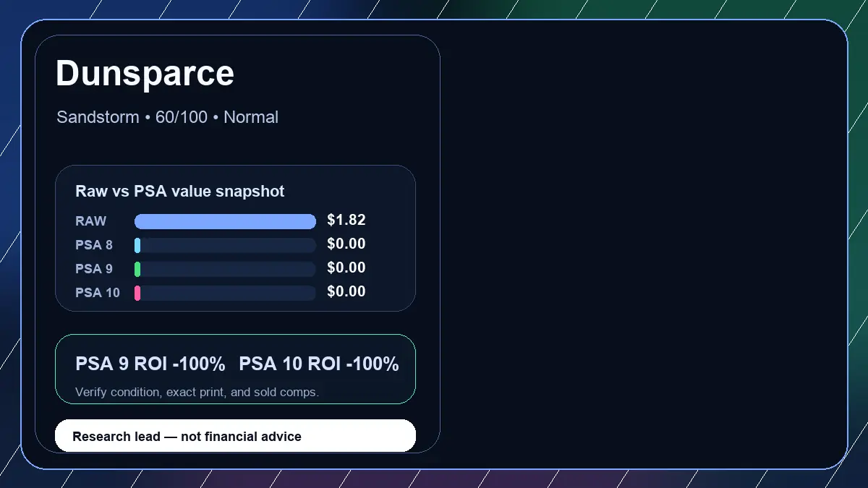Select the PSA 10 row label
Screen dimensions: 868x488
click(x=98, y=293)
